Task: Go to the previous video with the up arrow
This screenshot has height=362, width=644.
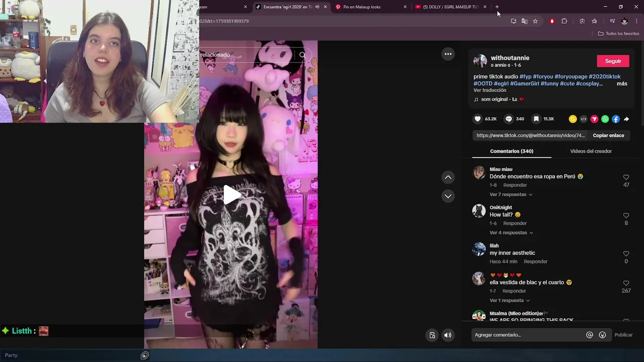Action: (448, 177)
